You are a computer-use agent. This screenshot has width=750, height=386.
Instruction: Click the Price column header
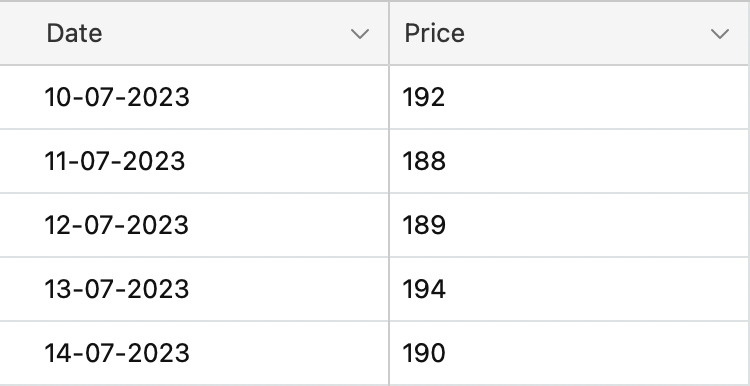[x=569, y=33]
